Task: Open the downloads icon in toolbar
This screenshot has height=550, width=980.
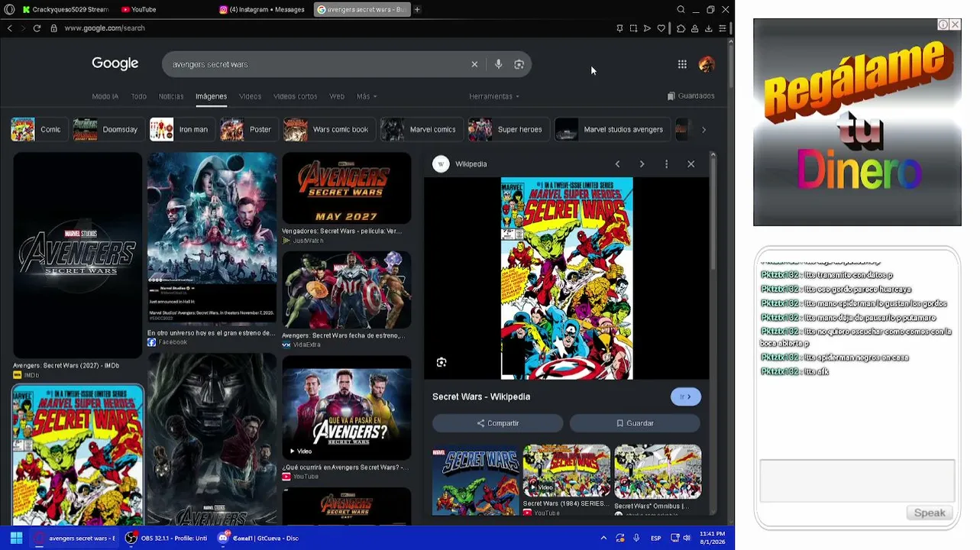Action: 708,28
